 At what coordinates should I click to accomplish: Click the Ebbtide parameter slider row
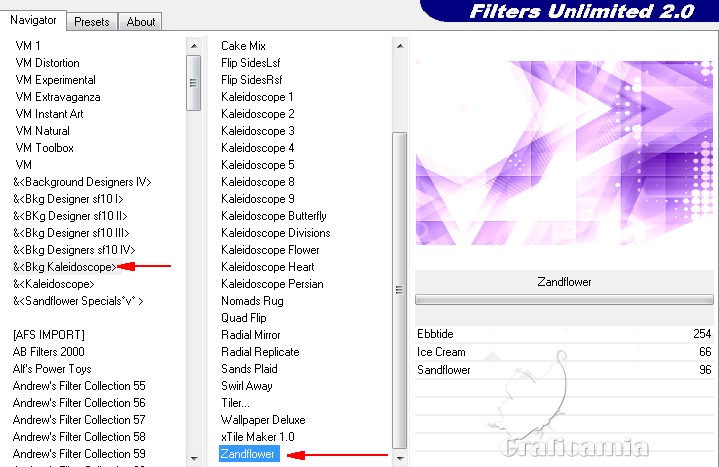(x=563, y=334)
